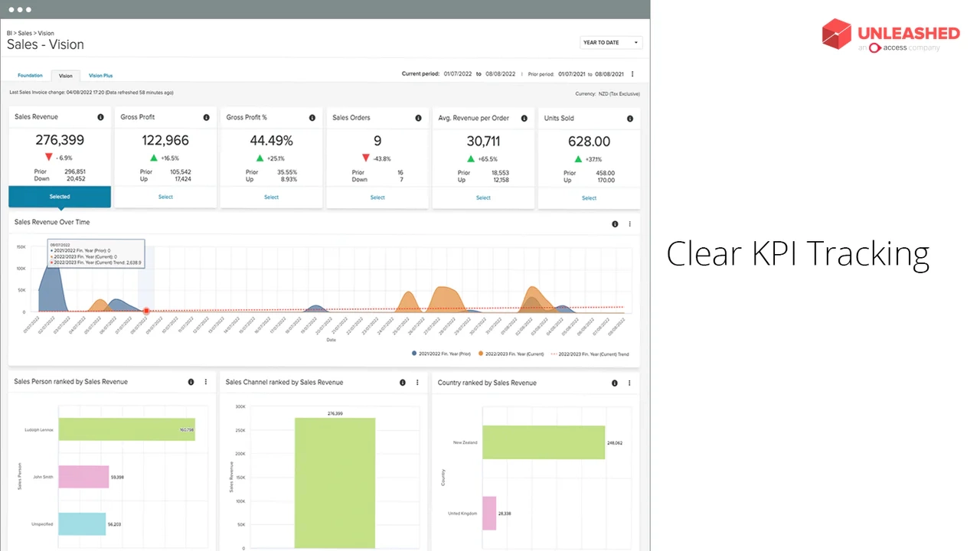Open options menu for Sales Person ranked chart
This screenshot has height=551, width=980.
tap(206, 382)
